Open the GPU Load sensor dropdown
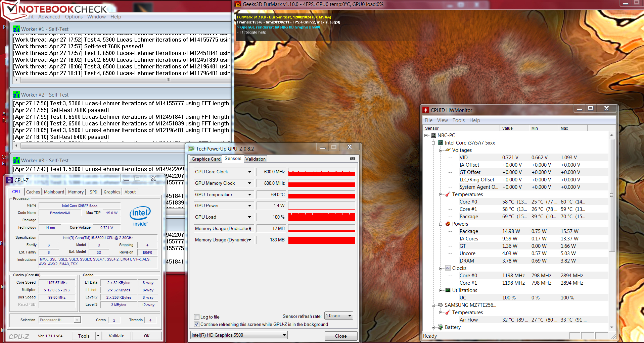 (x=249, y=217)
